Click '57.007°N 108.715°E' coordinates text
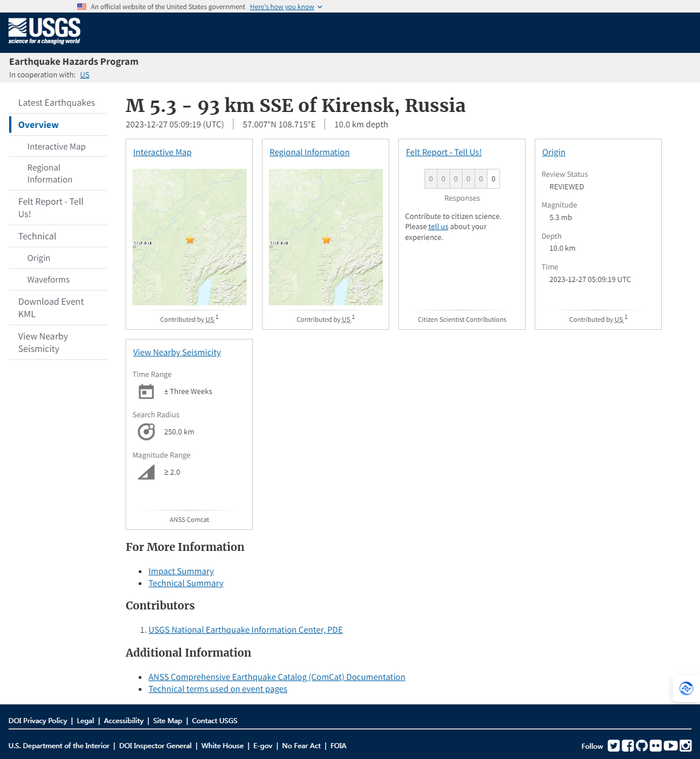 (x=279, y=125)
